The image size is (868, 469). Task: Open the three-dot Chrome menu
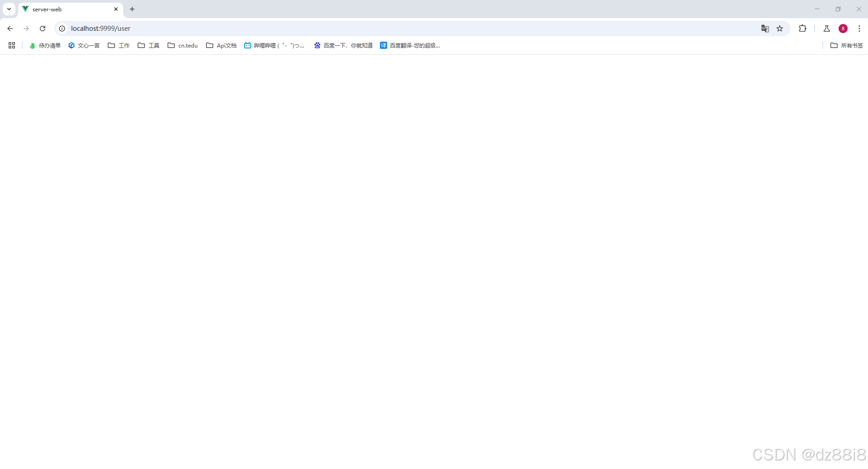click(x=859, y=28)
